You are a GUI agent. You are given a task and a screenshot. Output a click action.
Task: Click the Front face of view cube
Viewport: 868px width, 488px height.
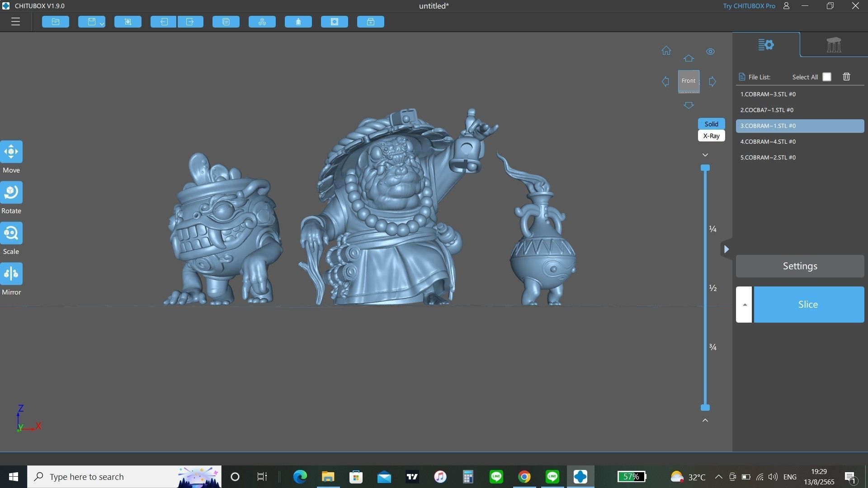(689, 81)
